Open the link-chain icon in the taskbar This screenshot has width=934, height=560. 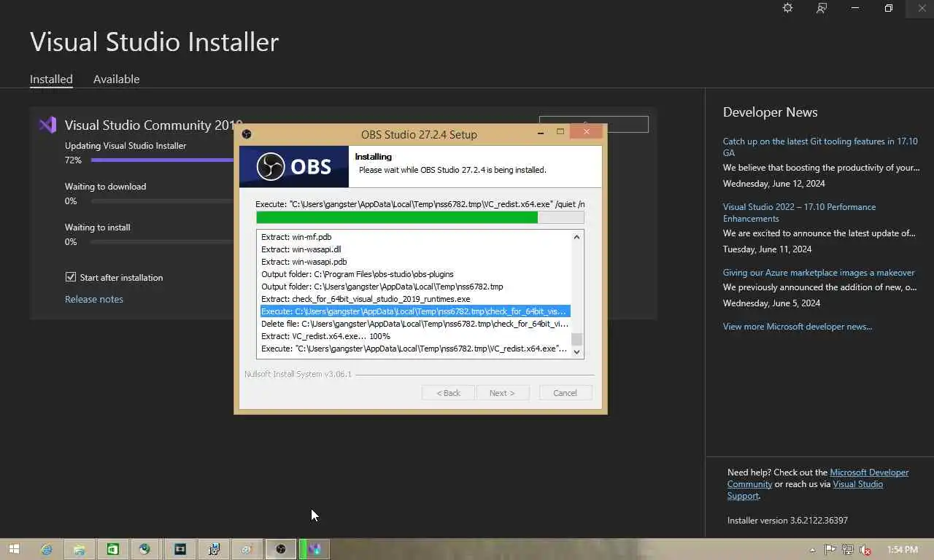247,549
